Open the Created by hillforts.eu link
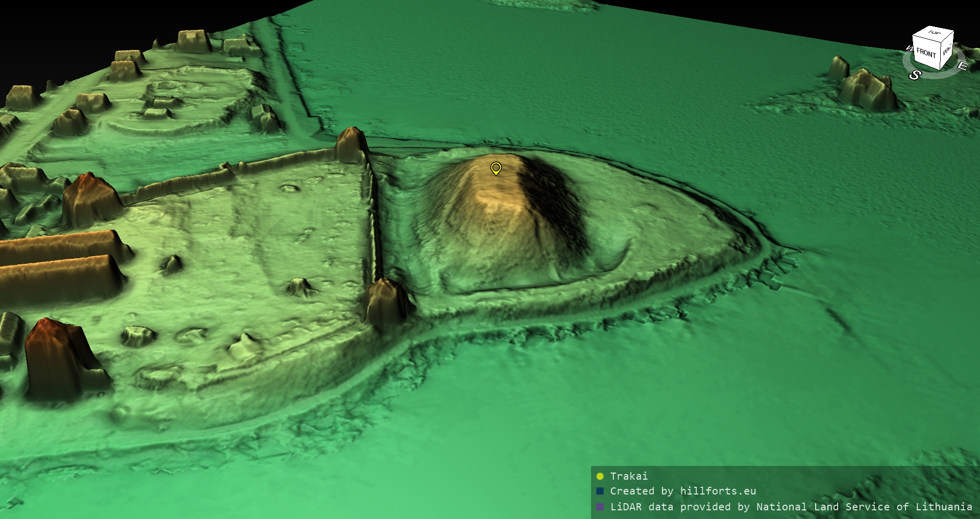This screenshot has width=980, height=519. pos(683,491)
